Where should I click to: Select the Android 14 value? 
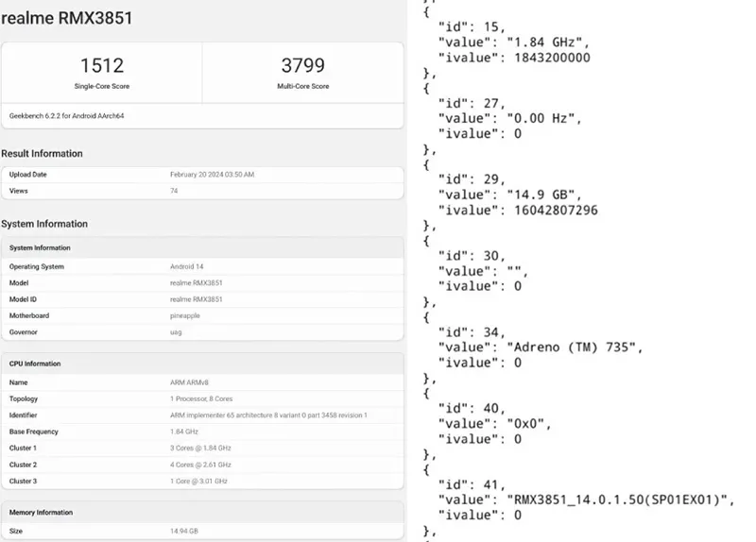(x=187, y=266)
